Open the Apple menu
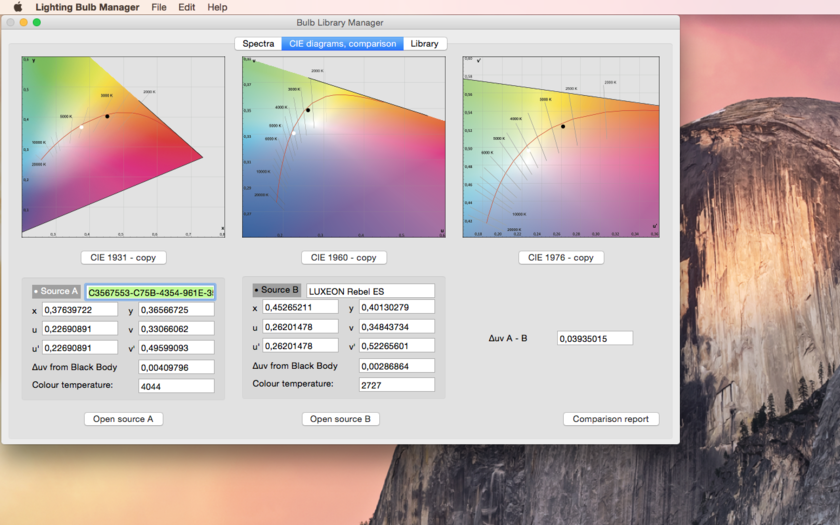Image resolution: width=840 pixels, height=525 pixels. click(x=17, y=7)
